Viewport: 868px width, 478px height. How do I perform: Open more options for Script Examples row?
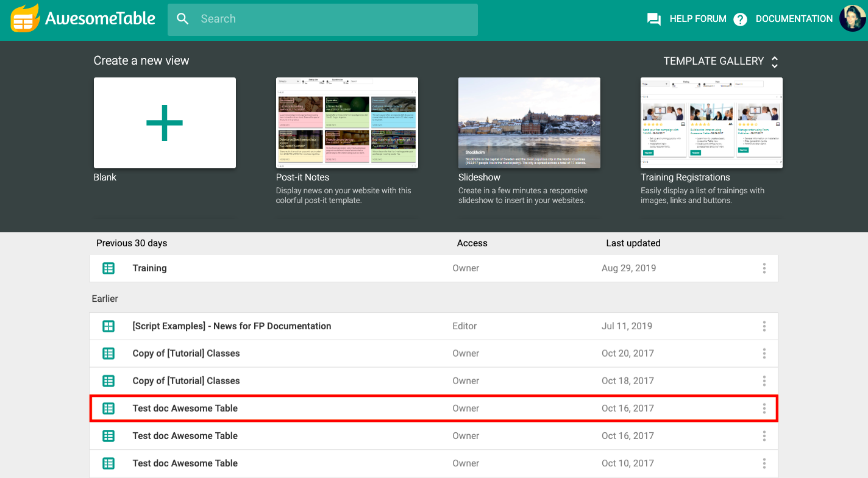coord(764,326)
